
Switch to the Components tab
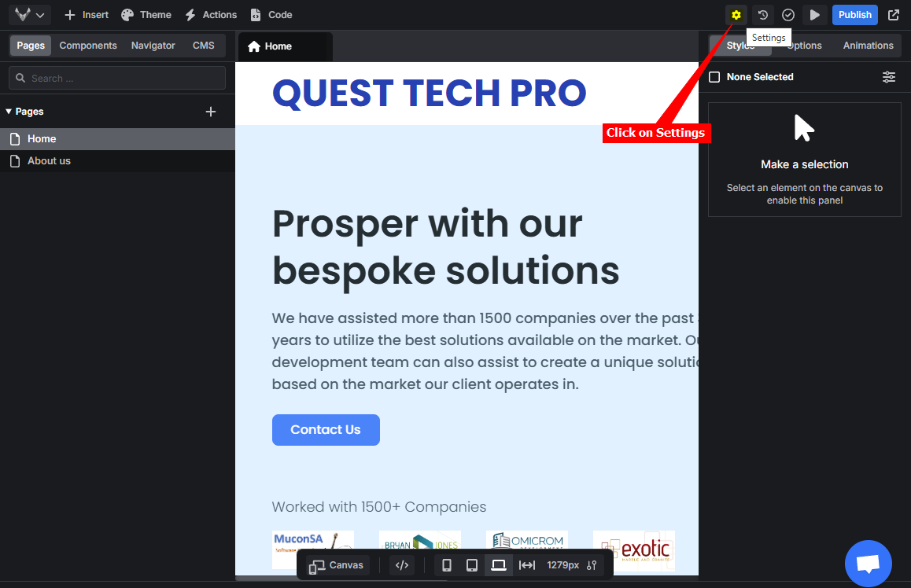(x=88, y=46)
